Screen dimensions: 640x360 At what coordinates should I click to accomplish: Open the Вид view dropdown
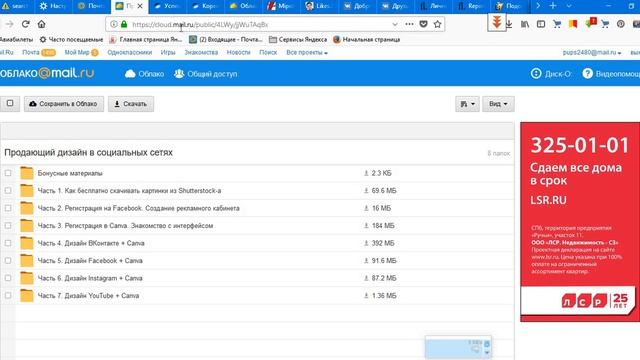point(498,104)
